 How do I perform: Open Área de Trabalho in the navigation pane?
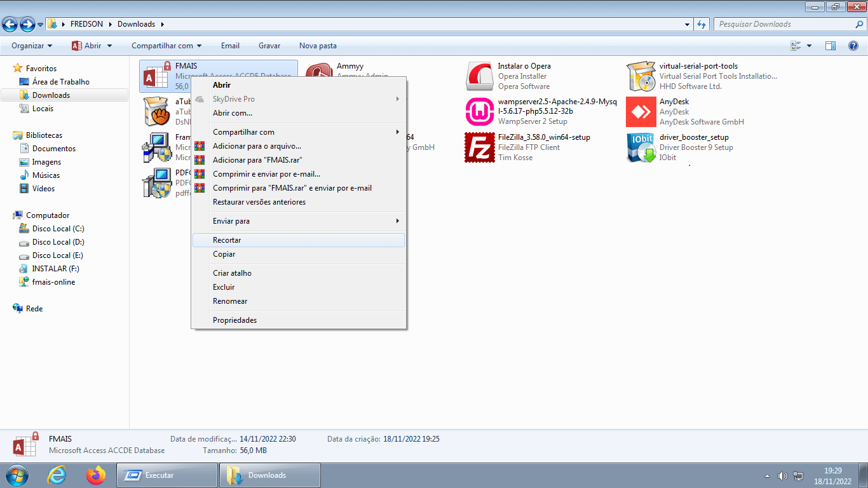coord(61,82)
